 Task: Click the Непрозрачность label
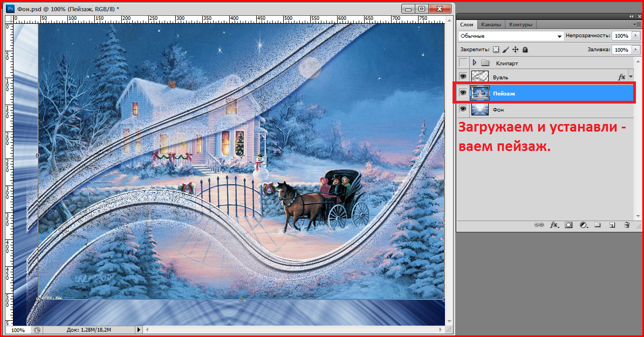(588, 36)
